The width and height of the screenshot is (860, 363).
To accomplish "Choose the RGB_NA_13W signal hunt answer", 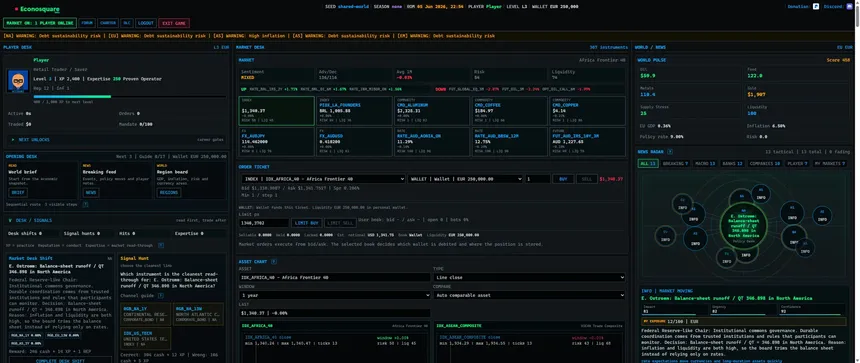I will 198,313.
